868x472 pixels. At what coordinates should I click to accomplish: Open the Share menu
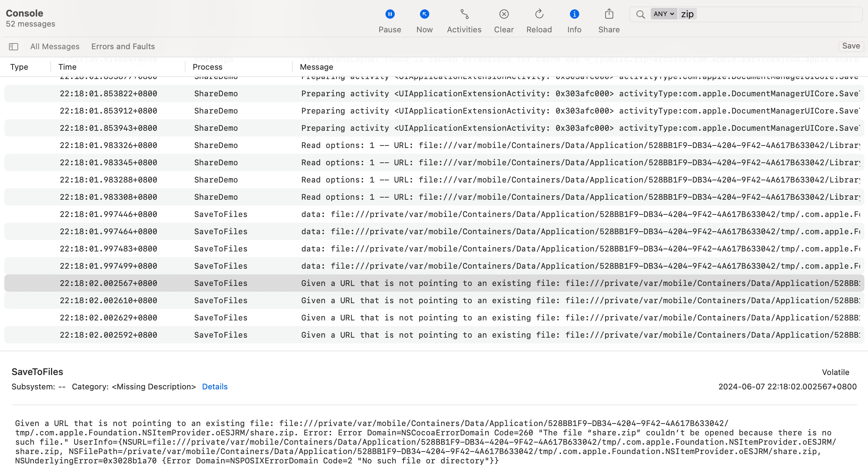click(x=609, y=21)
